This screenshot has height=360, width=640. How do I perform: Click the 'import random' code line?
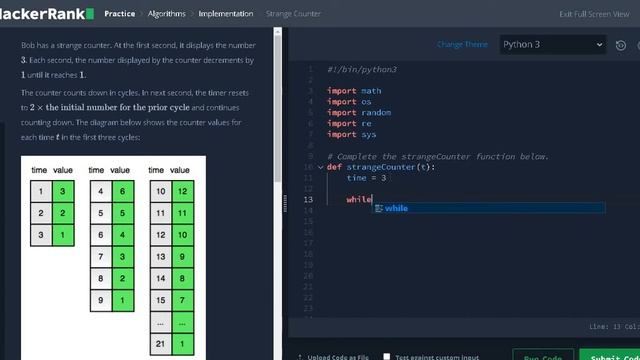(x=359, y=112)
